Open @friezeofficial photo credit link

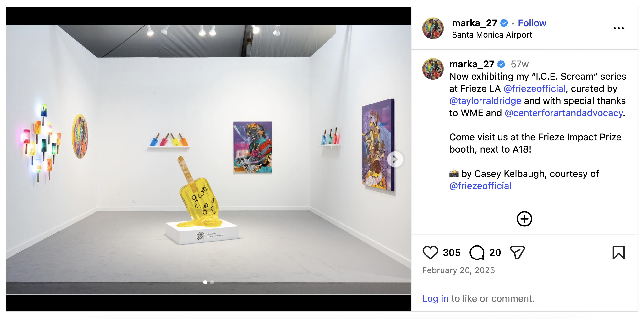point(480,186)
